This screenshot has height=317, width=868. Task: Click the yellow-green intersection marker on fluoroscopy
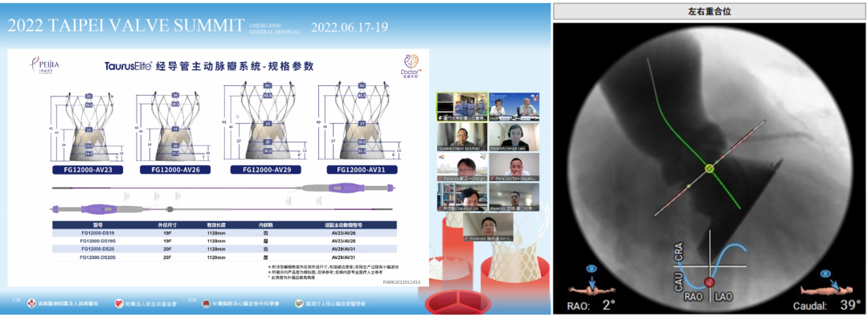[x=709, y=168]
